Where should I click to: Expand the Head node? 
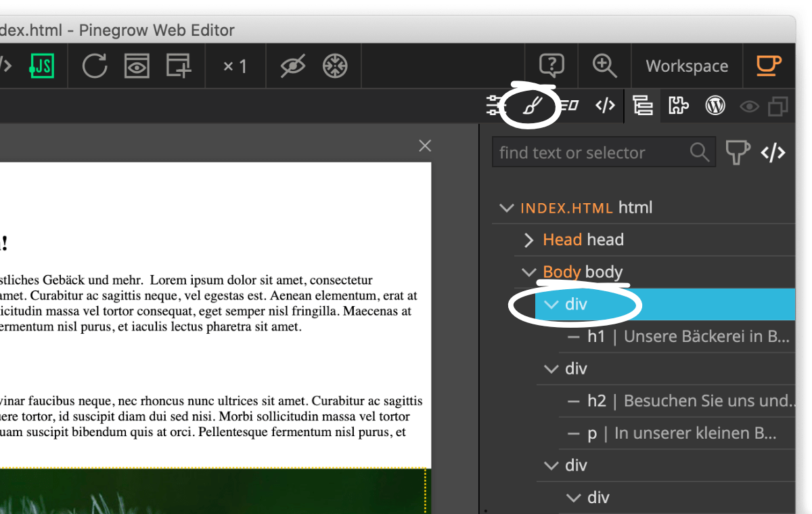[529, 240]
